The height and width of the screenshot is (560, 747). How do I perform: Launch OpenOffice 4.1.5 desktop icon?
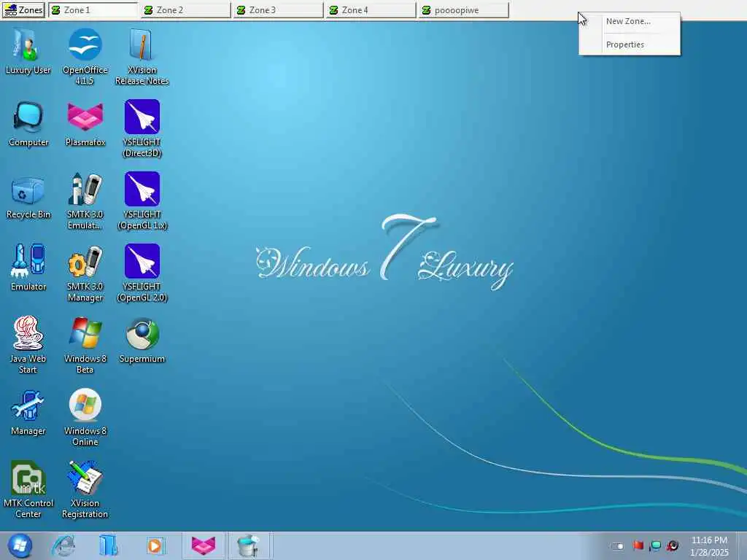[x=85, y=56]
